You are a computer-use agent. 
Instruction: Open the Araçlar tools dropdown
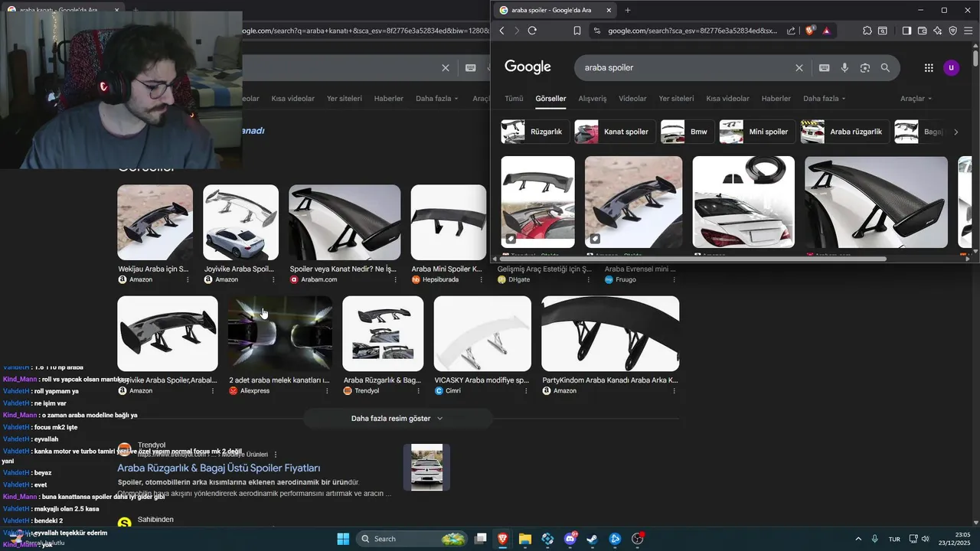(x=916, y=99)
